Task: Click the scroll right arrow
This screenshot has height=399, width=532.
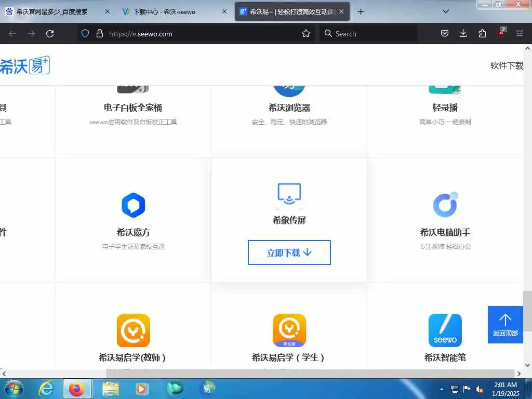Action: (x=519, y=374)
